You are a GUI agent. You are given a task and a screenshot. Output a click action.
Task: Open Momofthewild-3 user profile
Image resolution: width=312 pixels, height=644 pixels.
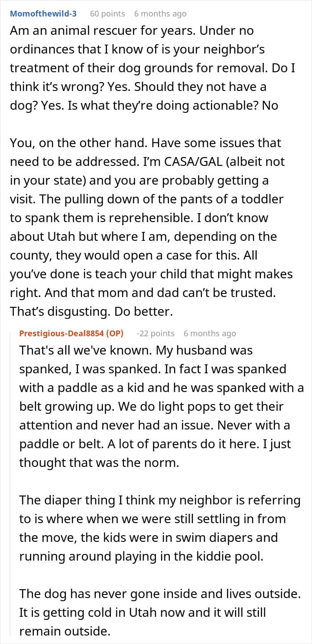coord(43,13)
